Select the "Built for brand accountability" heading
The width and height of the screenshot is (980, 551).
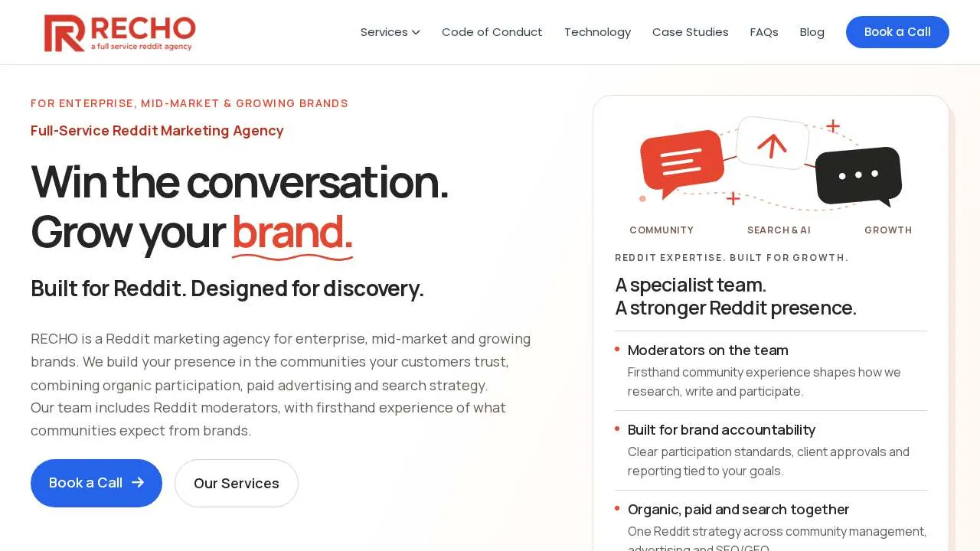[x=721, y=430]
